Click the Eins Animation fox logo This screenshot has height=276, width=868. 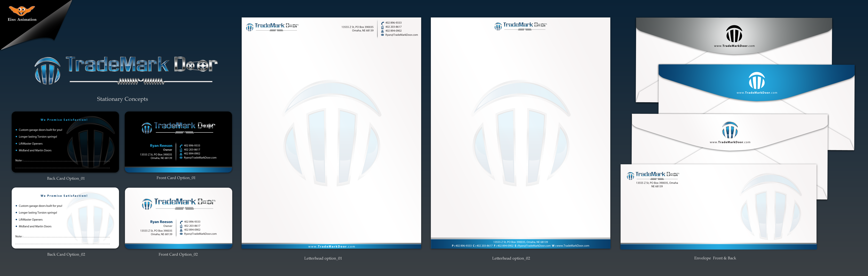(22, 11)
